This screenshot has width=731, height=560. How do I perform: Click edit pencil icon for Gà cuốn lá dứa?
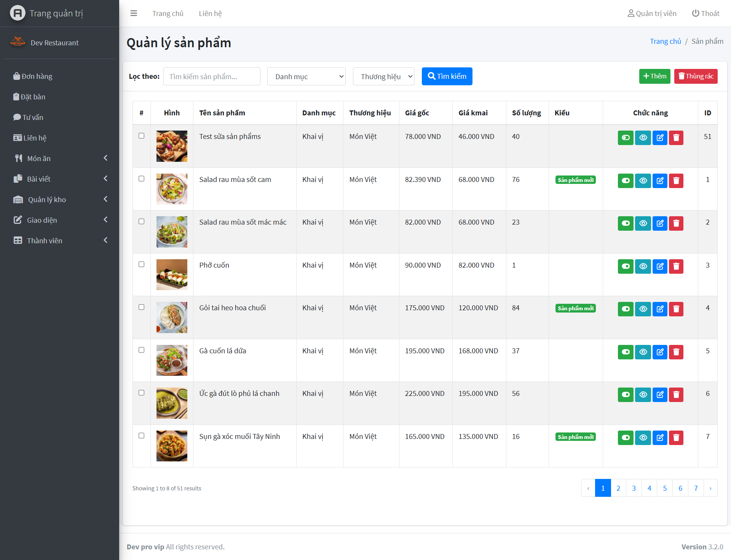[660, 352]
